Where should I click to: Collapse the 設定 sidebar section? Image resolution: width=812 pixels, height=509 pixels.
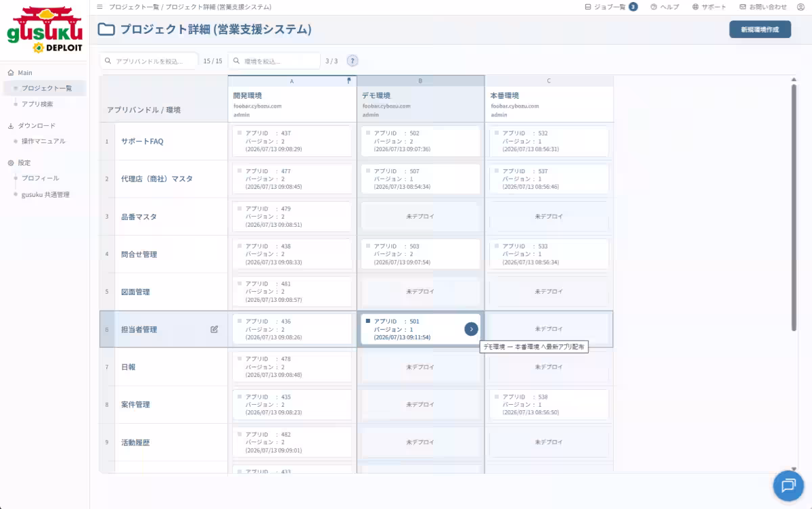point(19,162)
